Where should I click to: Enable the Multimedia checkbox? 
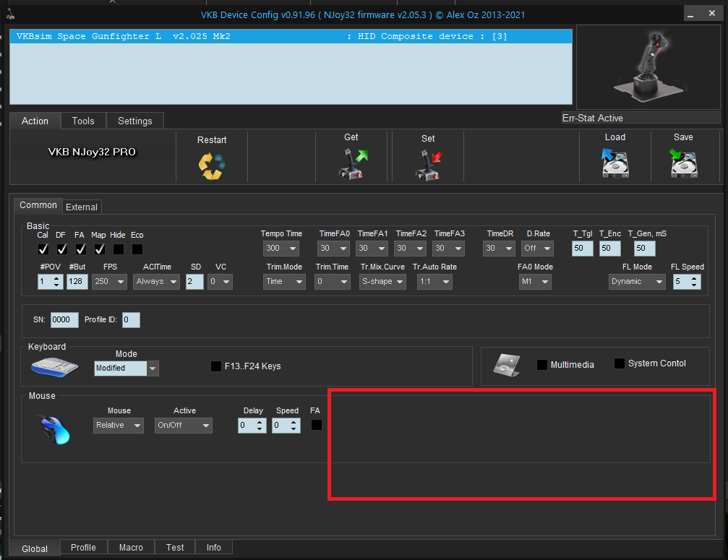pyautogui.click(x=541, y=365)
